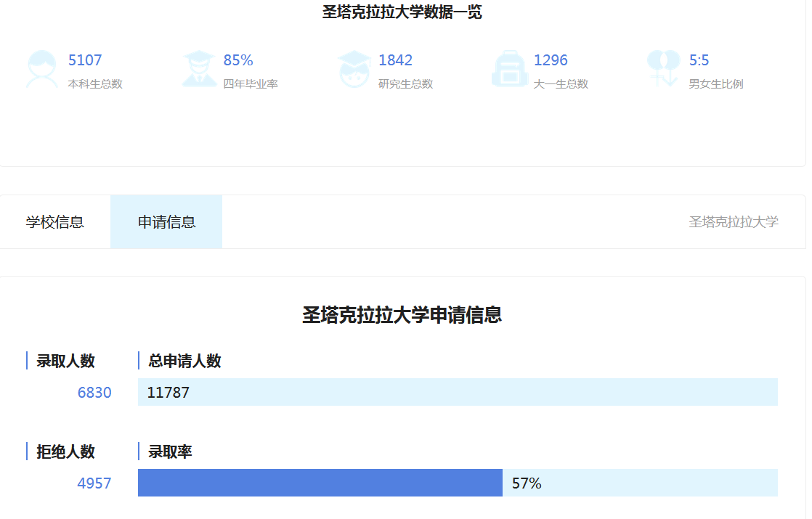
Task: Click the graduate student cap icon
Action: pyautogui.click(x=354, y=70)
